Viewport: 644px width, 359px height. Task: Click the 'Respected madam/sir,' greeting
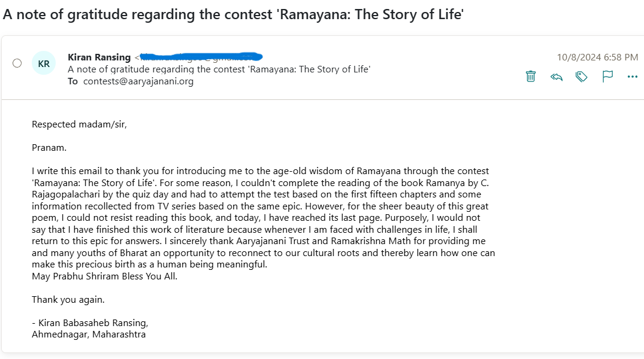[79, 124]
